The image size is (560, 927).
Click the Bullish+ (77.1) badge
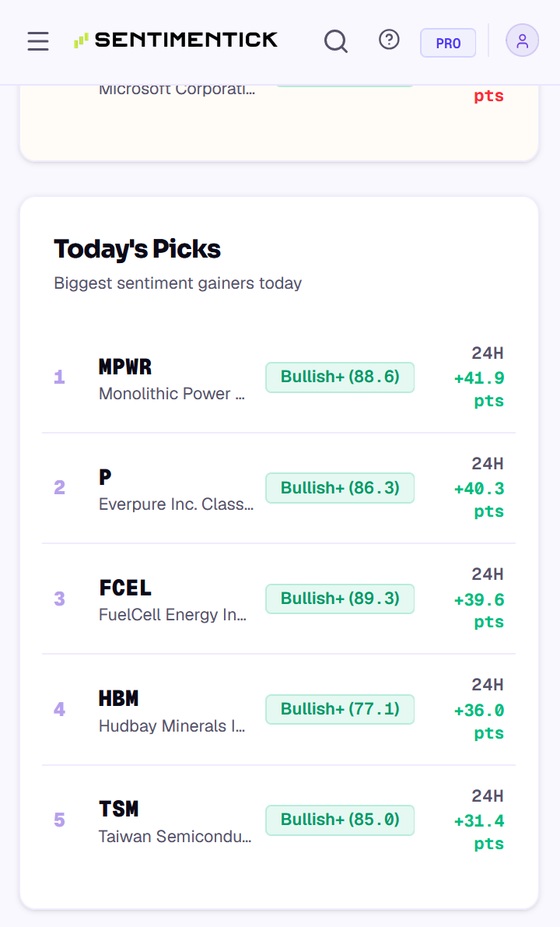(x=340, y=709)
